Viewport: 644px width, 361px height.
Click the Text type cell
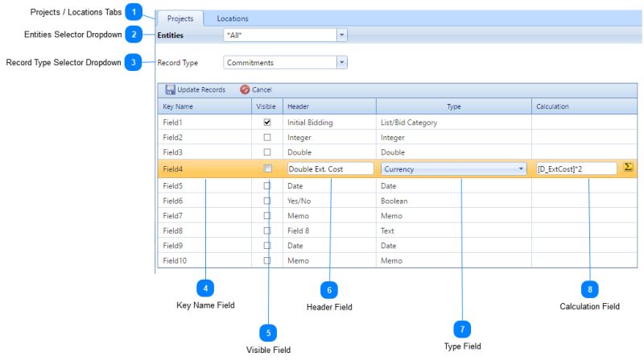tap(454, 230)
